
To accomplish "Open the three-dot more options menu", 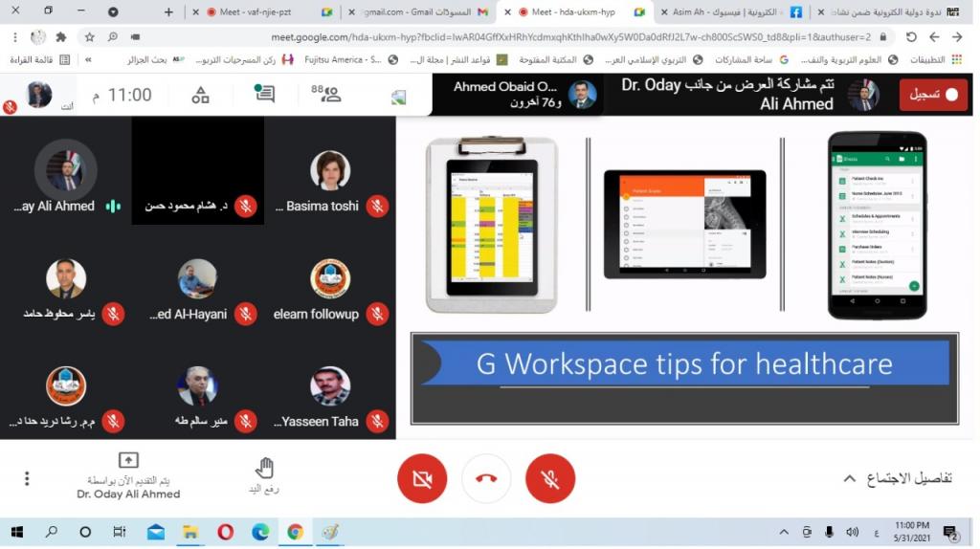I will tap(27, 478).
